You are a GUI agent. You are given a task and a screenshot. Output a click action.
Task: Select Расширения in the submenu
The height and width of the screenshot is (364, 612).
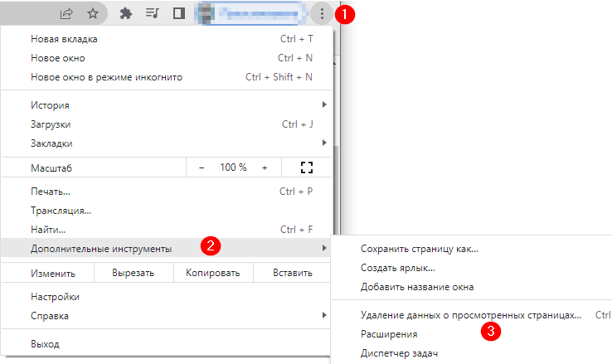(x=389, y=334)
